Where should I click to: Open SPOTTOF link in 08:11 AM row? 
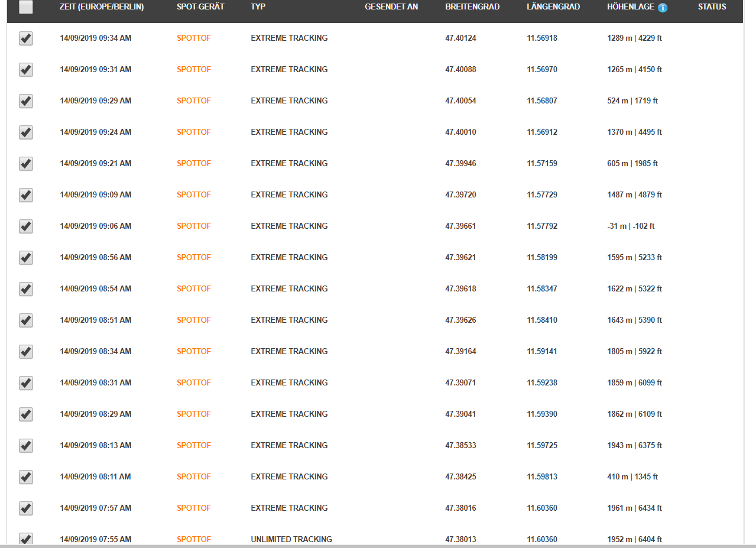[194, 477]
